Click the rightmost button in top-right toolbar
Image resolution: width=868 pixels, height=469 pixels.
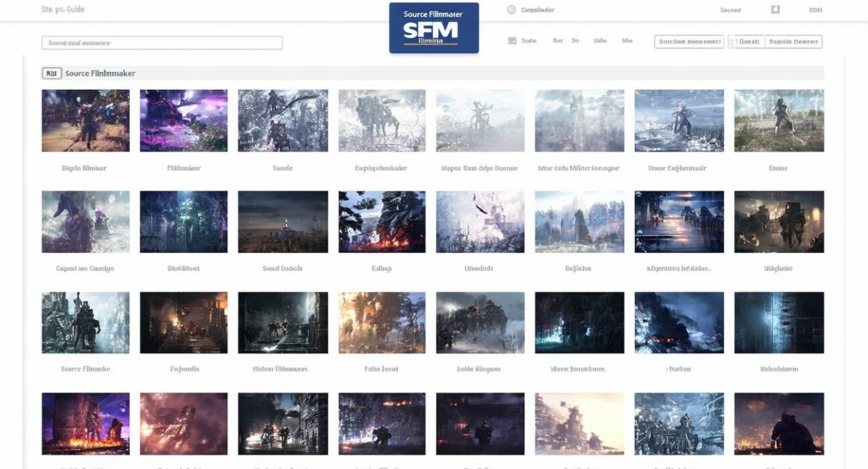pyautogui.click(x=794, y=42)
